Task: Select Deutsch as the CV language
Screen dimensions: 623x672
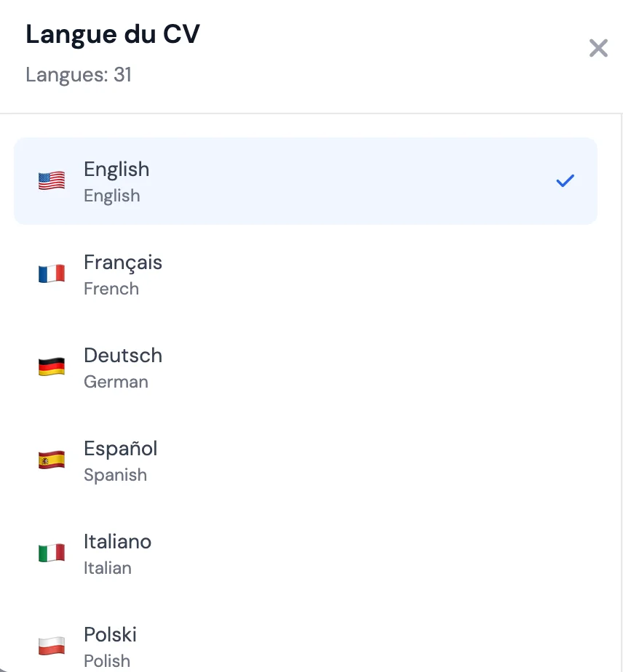Action: pos(306,367)
